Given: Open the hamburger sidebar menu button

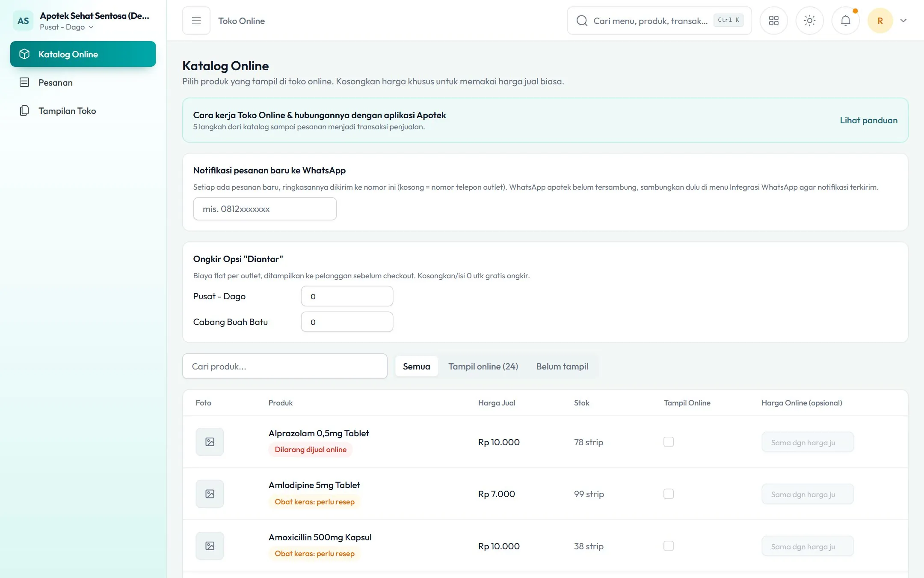Looking at the screenshot, I should point(196,21).
